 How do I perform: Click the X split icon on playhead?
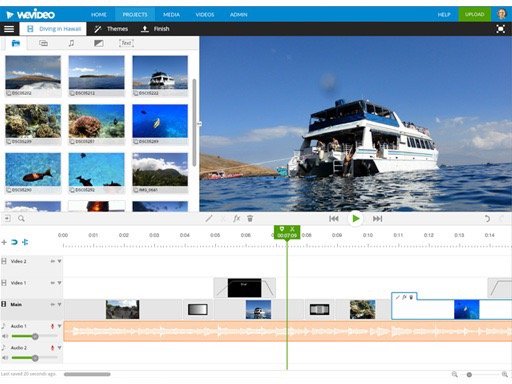(x=292, y=229)
